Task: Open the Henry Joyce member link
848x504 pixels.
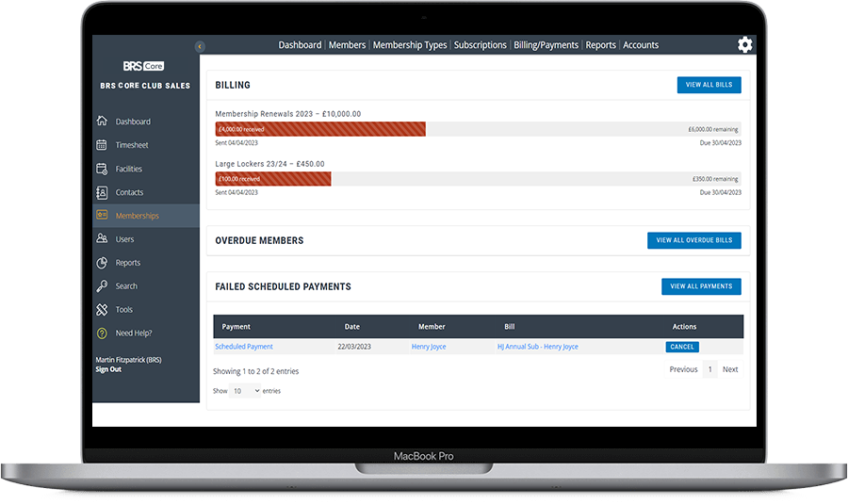Action: click(x=429, y=347)
